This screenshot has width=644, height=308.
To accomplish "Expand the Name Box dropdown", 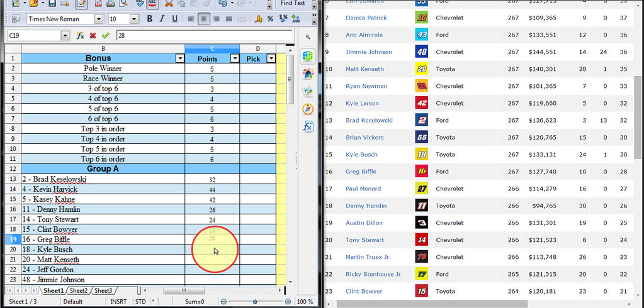I will (65, 36).
